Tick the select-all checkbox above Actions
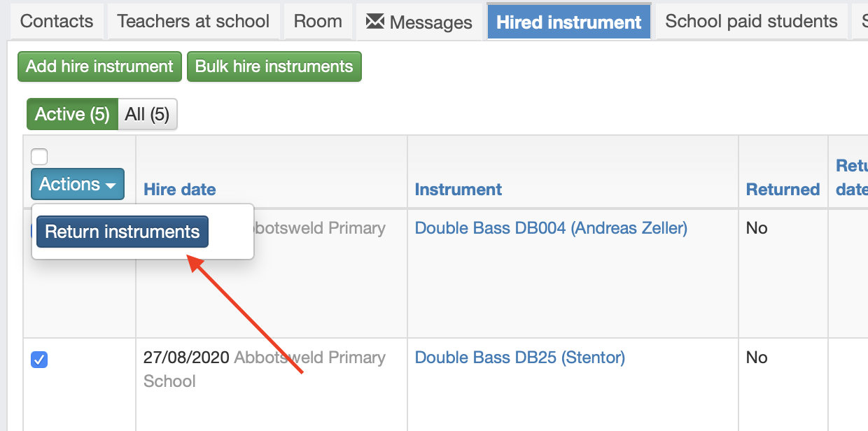868x431 pixels. [39, 157]
